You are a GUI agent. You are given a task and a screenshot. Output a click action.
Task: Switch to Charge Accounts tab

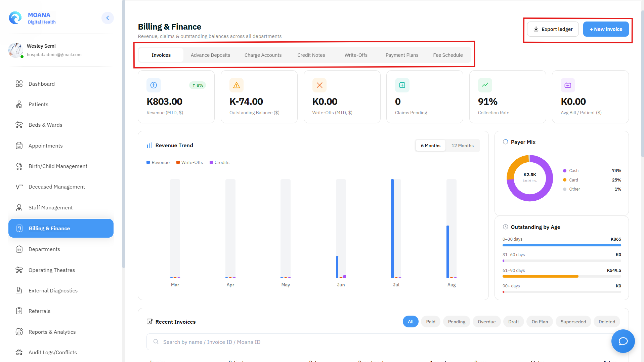coord(263,55)
